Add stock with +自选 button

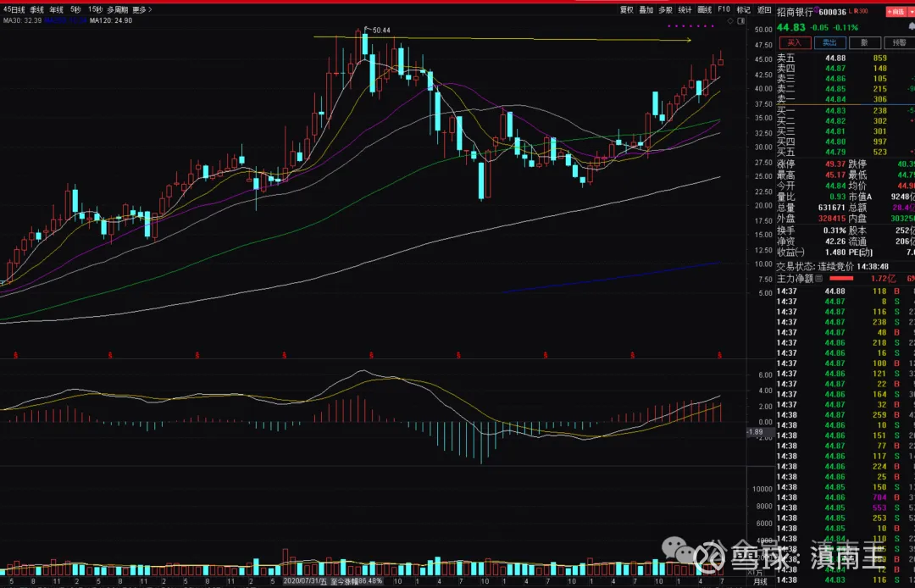coord(896,12)
